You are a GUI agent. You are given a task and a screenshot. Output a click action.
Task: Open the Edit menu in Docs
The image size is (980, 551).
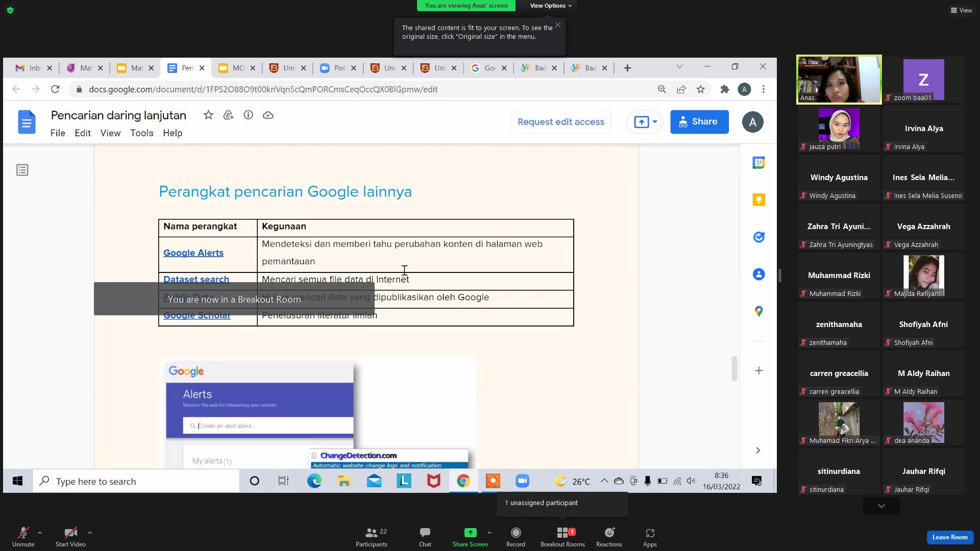click(x=83, y=133)
